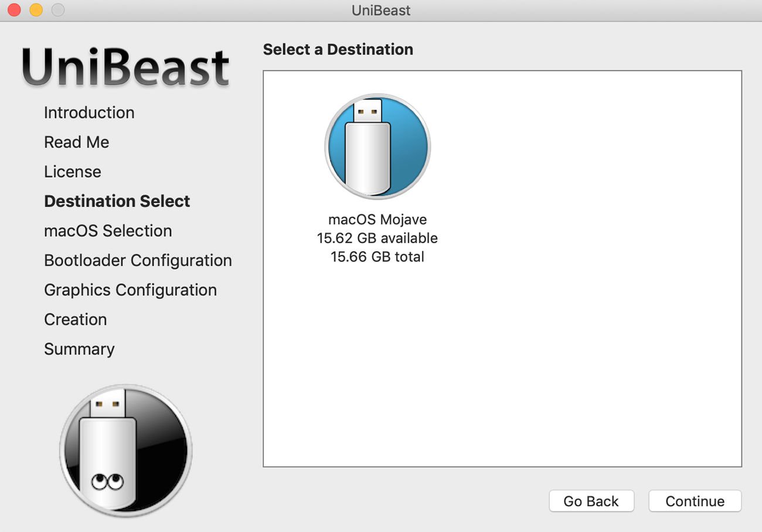Select the Bootloader Configuration step
This screenshot has height=532, width=762.
138,260
